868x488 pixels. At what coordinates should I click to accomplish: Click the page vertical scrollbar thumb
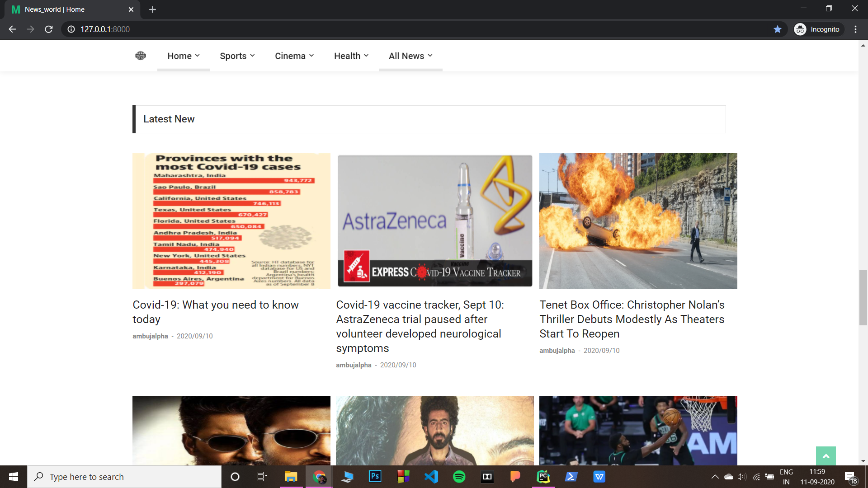[x=863, y=297]
